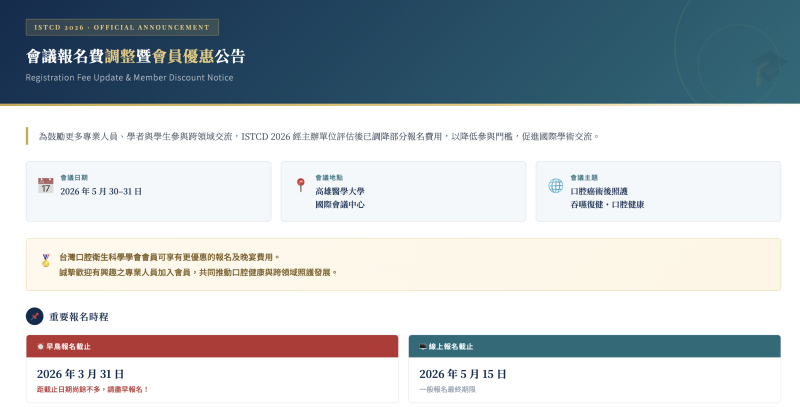
Task: Click the medal icon in member notice
Action: pyautogui.click(x=45, y=260)
